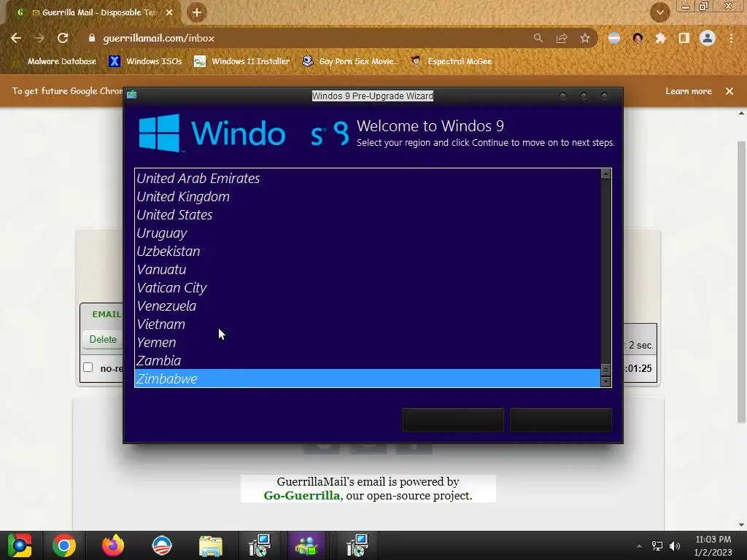Select United Kingdom in region list
Image resolution: width=747 pixels, height=560 pixels.
pyautogui.click(x=368, y=196)
